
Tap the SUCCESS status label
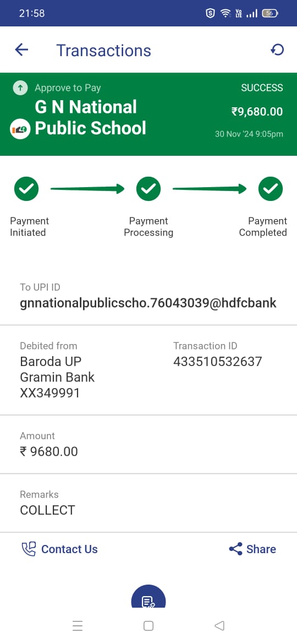[x=262, y=88]
